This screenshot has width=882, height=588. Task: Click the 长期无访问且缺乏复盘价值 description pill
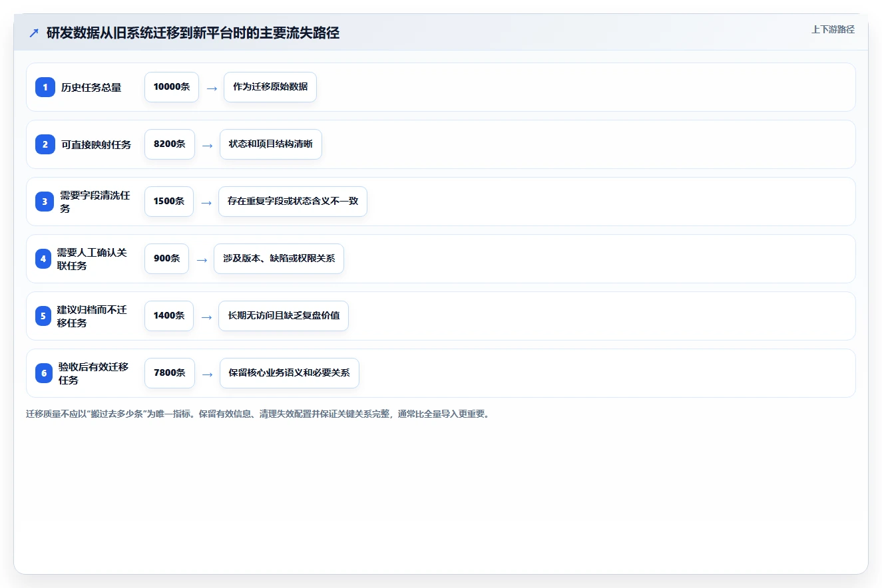pyautogui.click(x=284, y=316)
